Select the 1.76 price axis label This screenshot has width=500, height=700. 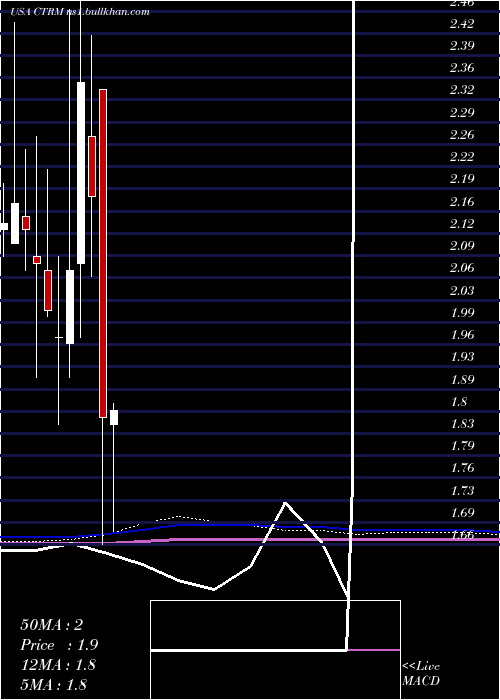pos(461,469)
